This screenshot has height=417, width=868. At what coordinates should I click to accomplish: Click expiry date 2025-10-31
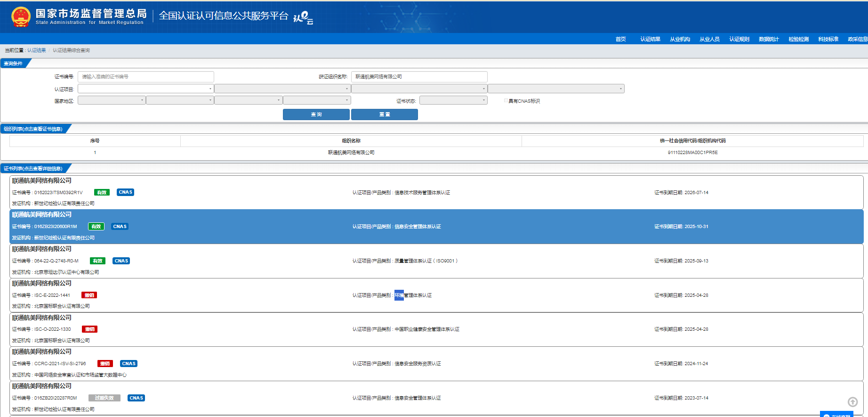pyautogui.click(x=696, y=227)
